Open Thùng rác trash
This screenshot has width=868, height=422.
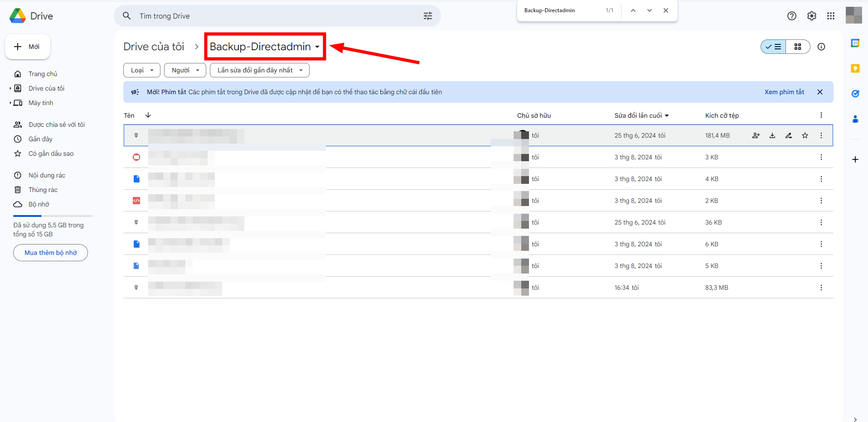point(43,190)
